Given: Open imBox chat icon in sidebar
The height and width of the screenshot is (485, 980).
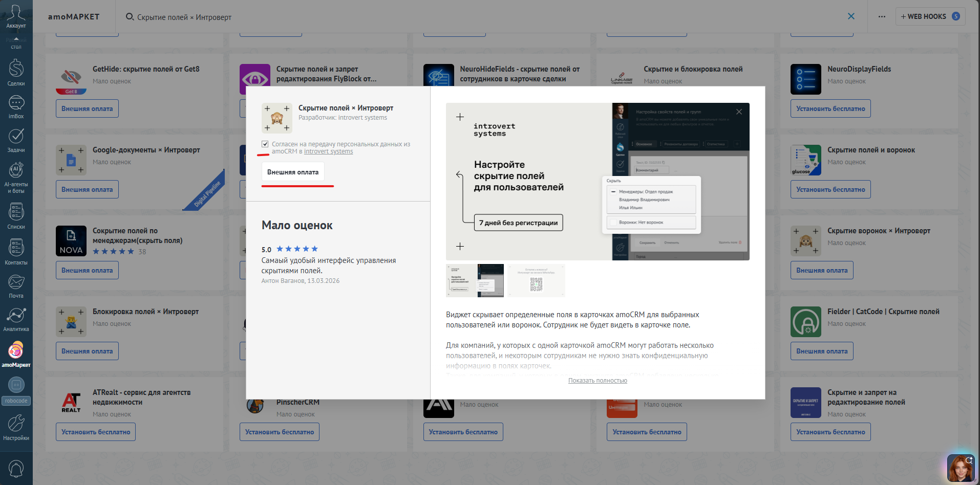Looking at the screenshot, I should point(16,107).
